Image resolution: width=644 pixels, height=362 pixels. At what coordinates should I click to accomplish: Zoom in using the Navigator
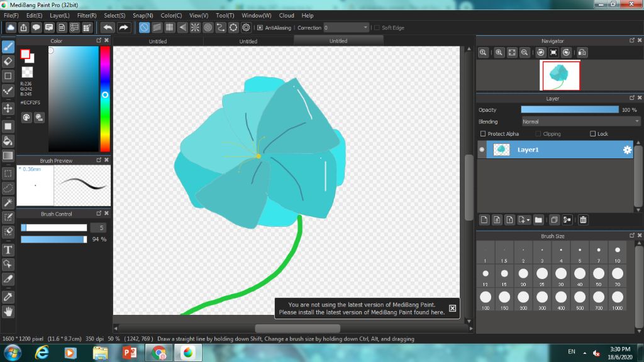click(499, 53)
